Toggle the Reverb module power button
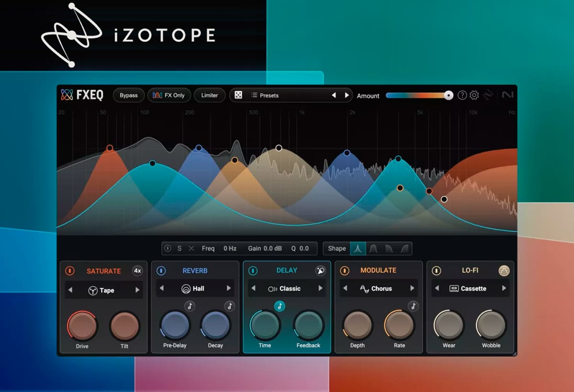Image resolution: width=574 pixels, height=392 pixels. (161, 271)
